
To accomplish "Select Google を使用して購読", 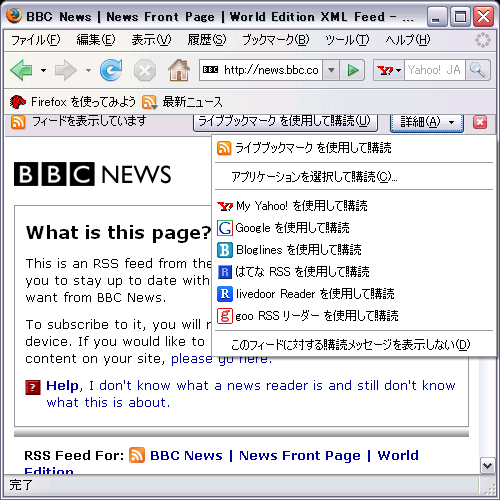I will (x=354, y=228).
